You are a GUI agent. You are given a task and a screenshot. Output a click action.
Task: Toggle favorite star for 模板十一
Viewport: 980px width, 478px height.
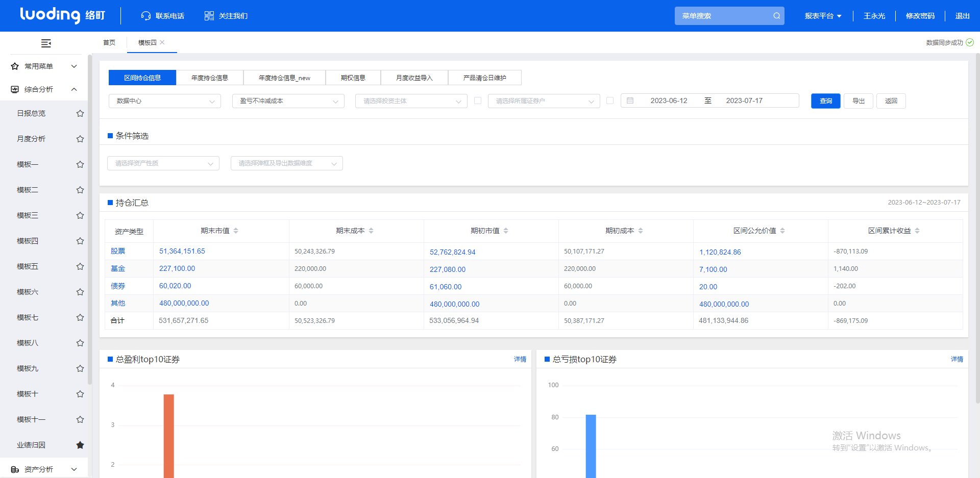coord(80,419)
